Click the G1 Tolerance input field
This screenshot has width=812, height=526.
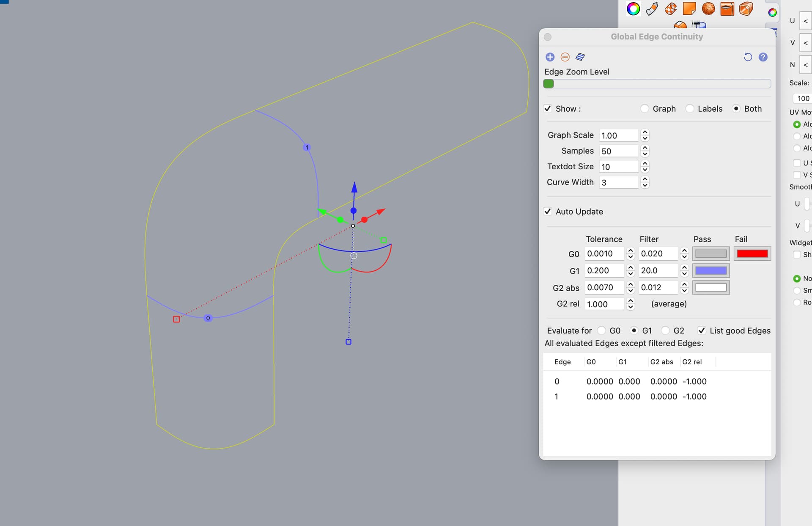point(604,270)
